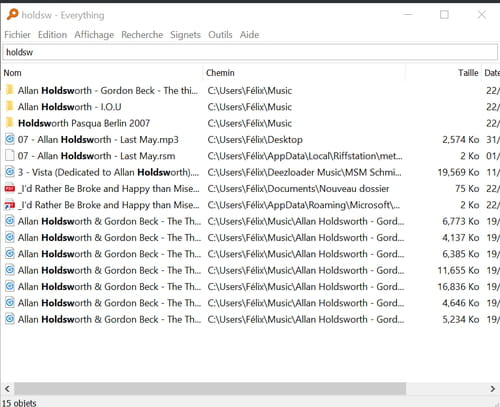
Task: Open the Recherche menu
Action: coord(142,35)
